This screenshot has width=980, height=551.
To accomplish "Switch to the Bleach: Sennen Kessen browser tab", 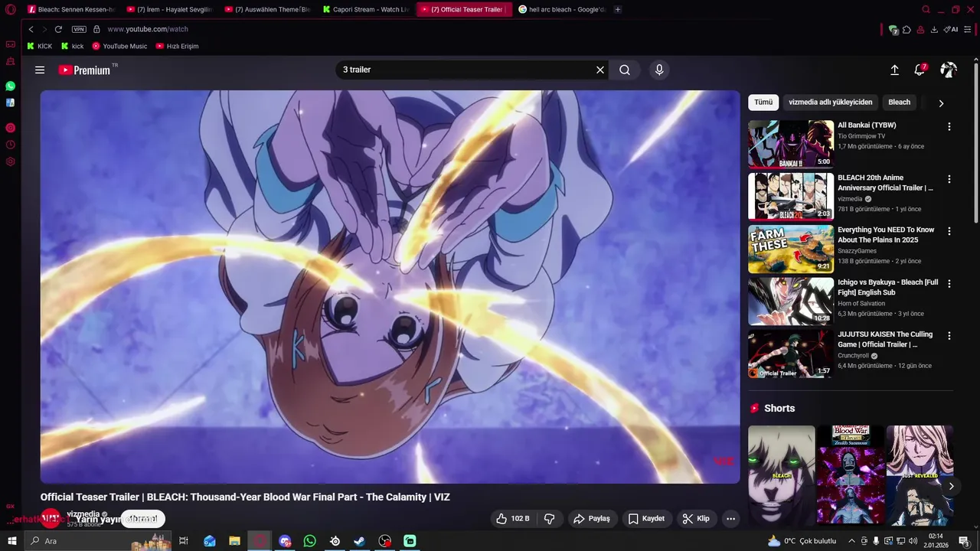I will point(71,9).
